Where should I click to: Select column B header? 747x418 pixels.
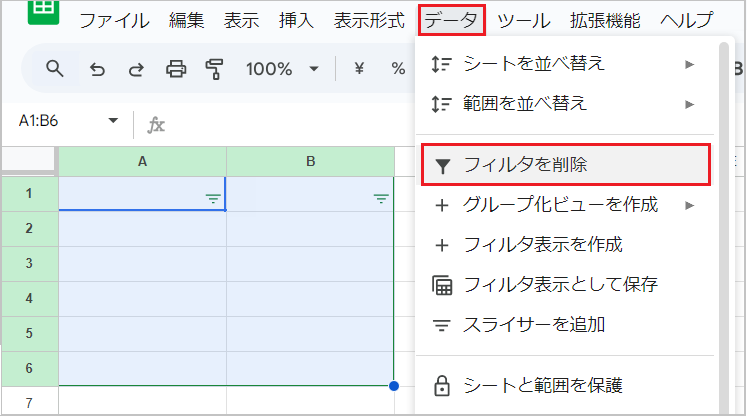click(311, 162)
